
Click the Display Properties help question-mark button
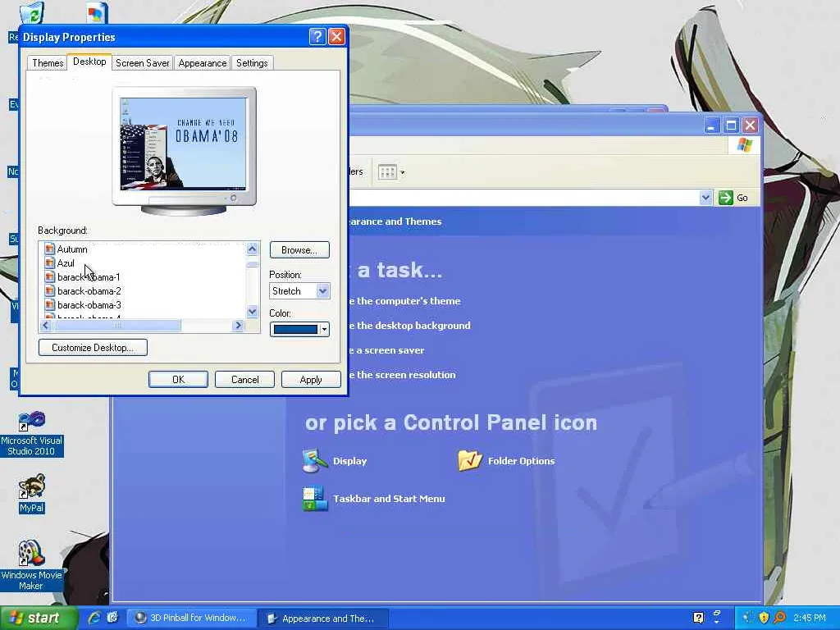coord(317,36)
